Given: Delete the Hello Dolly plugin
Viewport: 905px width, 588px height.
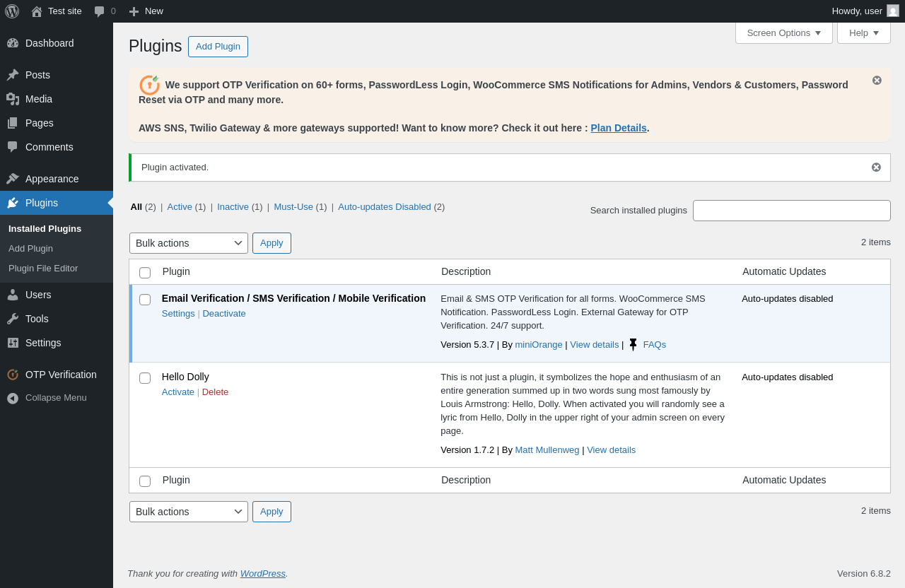Looking at the screenshot, I should click(215, 392).
